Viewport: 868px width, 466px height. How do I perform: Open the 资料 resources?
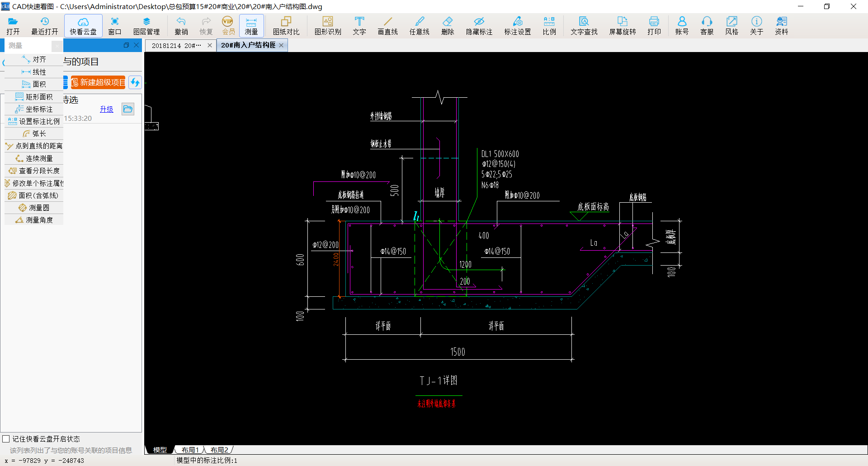pyautogui.click(x=781, y=26)
